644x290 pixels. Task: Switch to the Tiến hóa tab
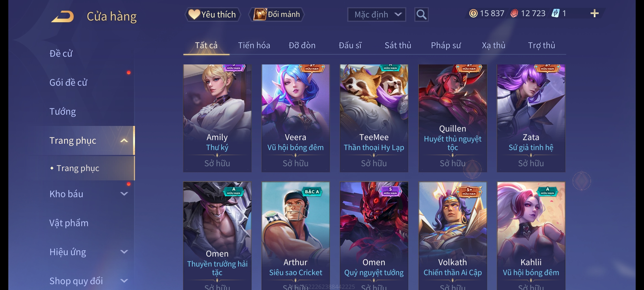pos(254,45)
